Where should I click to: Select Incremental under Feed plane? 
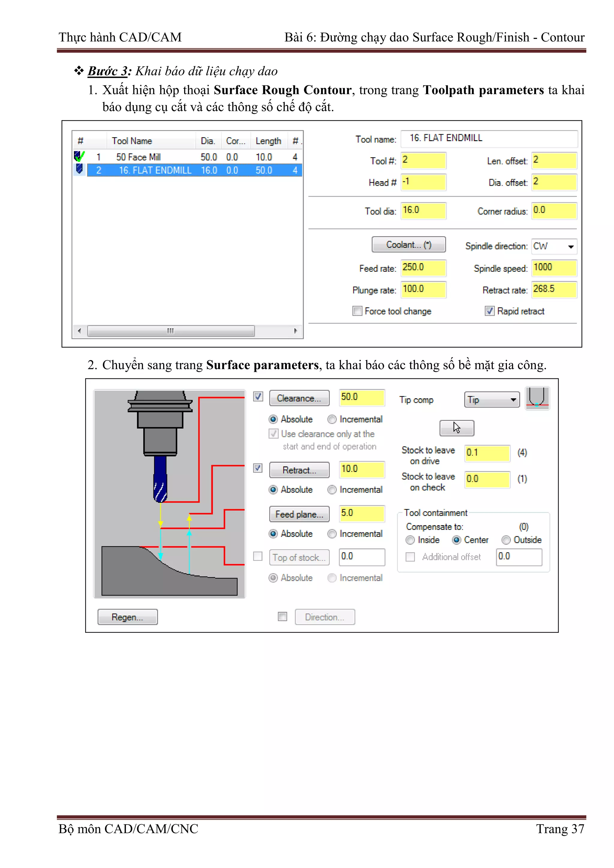pyautogui.click(x=332, y=534)
